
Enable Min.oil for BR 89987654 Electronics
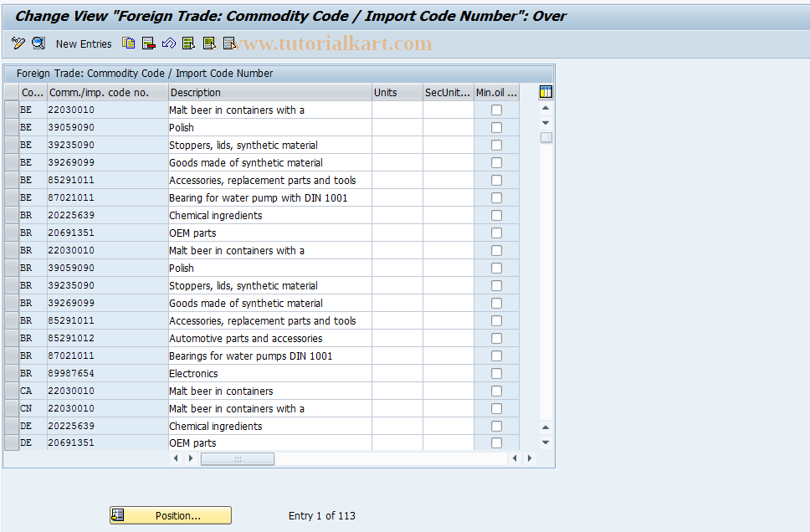[496, 373]
